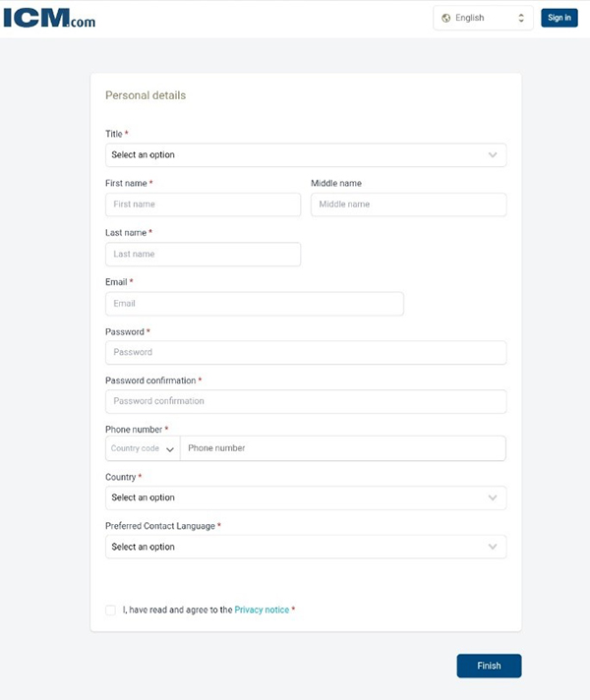The width and height of the screenshot is (590, 700).
Task: Open the Country code dropdown
Action: tap(143, 448)
